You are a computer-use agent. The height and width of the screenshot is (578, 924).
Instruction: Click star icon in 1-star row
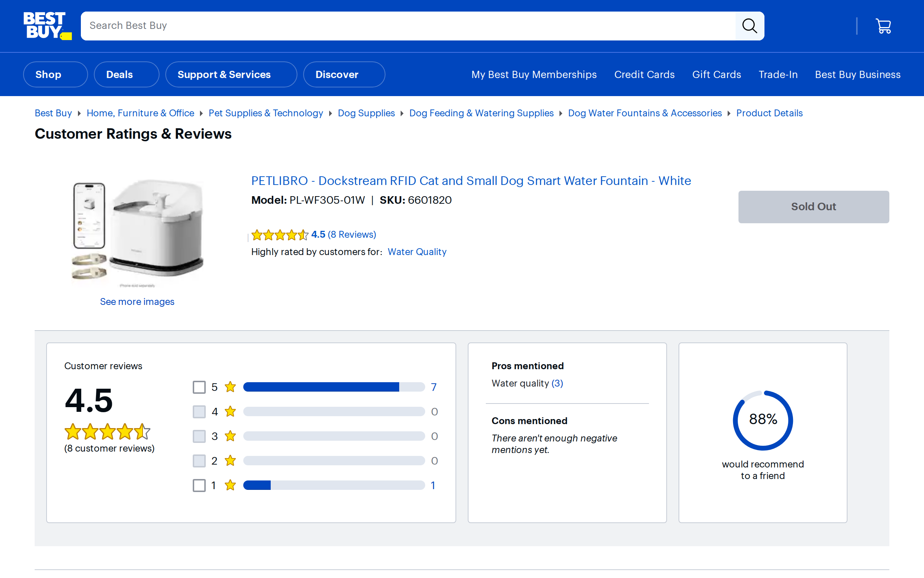[x=230, y=485]
